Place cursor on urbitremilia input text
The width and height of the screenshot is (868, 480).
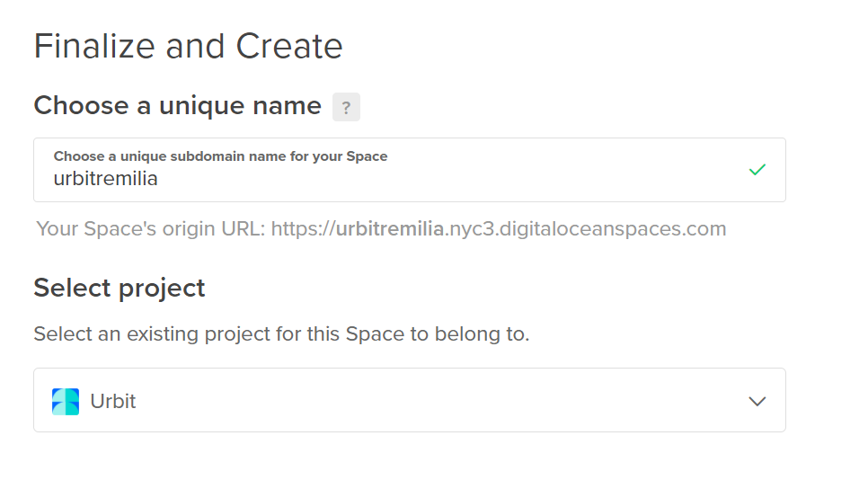[106, 179]
